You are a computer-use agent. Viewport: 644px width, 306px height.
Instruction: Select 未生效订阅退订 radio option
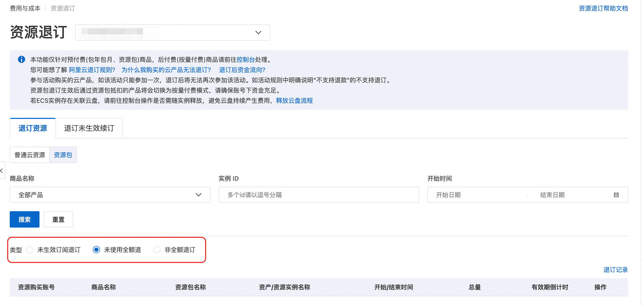click(x=30, y=250)
